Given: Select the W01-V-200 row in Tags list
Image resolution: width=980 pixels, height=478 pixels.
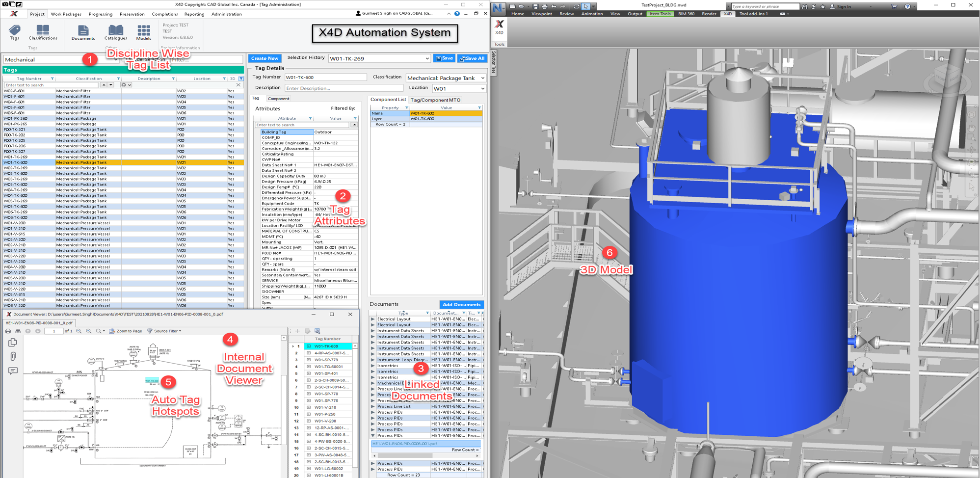Looking at the screenshot, I should coord(123,223).
